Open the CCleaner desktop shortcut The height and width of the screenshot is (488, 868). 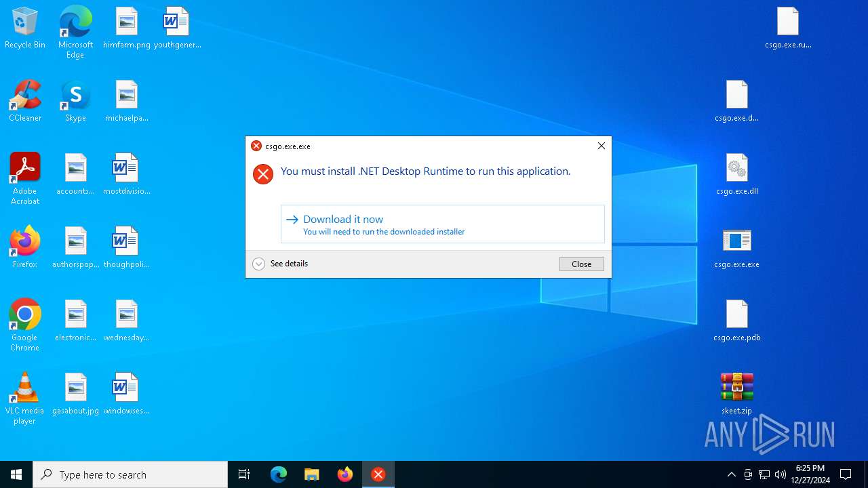tap(25, 101)
